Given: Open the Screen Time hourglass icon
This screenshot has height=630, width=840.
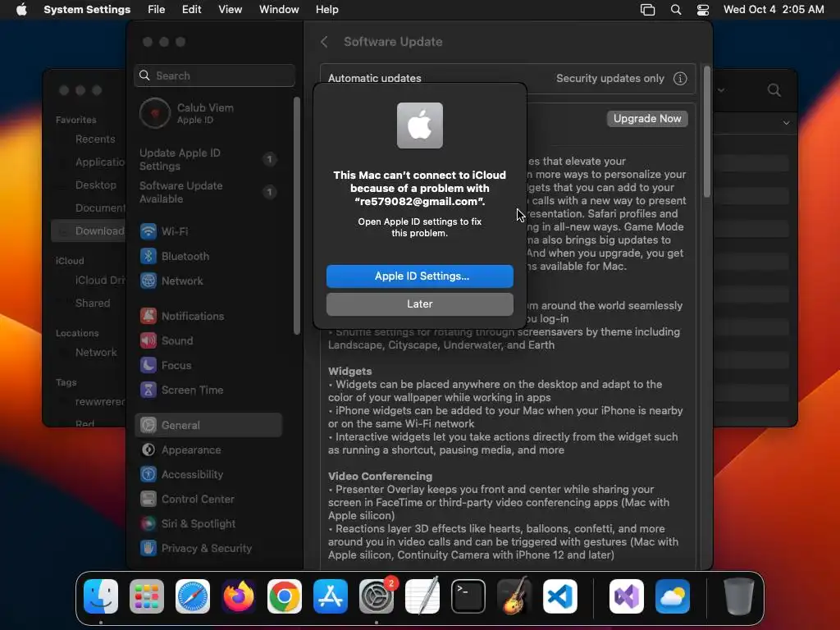Looking at the screenshot, I should [x=148, y=390].
